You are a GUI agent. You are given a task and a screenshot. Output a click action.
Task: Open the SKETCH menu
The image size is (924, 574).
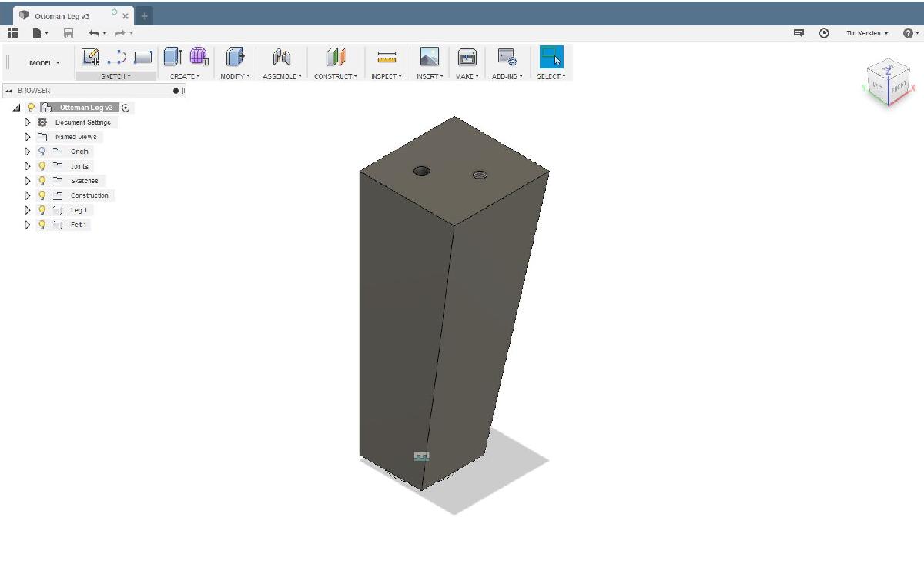point(116,76)
